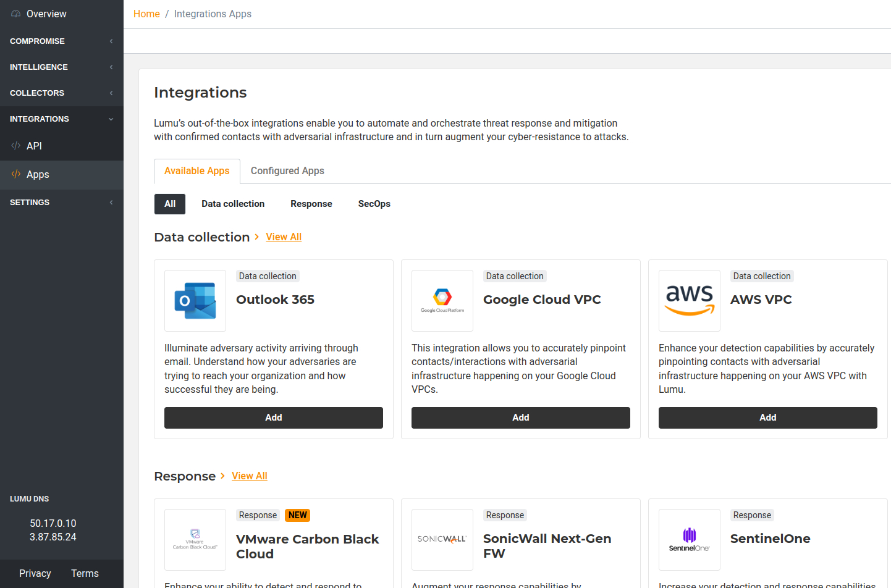Collapse the Integrations sidebar section
This screenshot has height=588, width=891.
pos(61,119)
